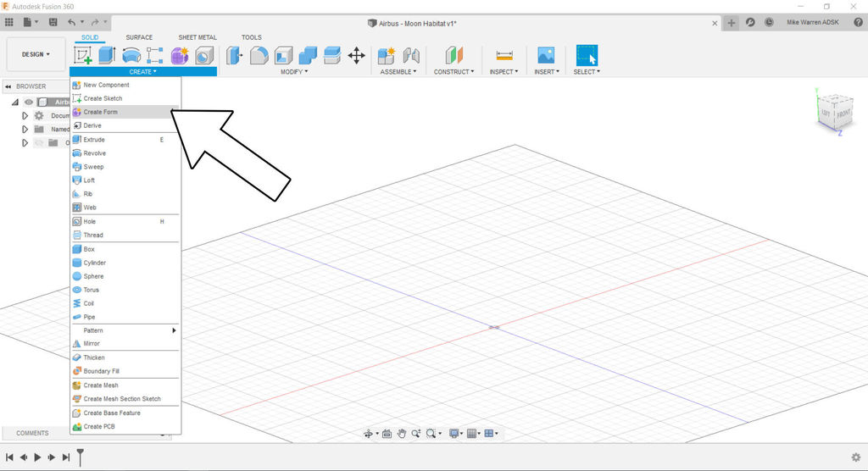Click the Move/Copy arrows icon
868x471 pixels.
357,56
